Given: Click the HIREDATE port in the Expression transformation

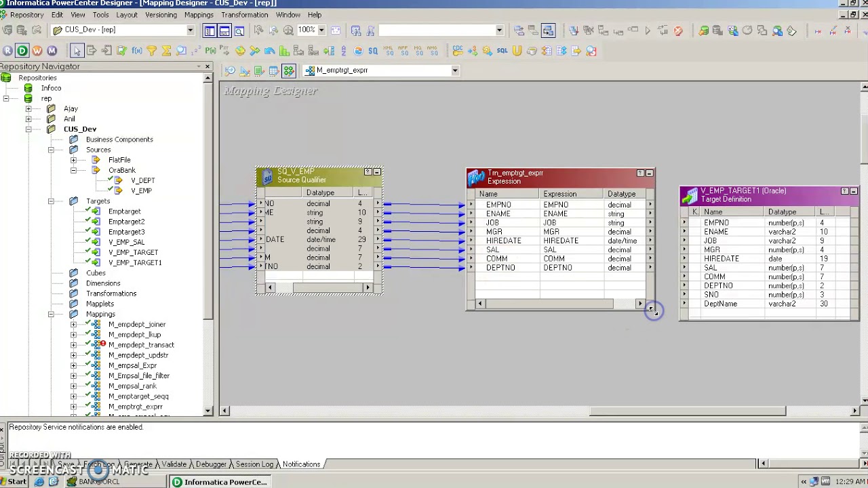Looking at the screenshot, I should tap(503, 241).
